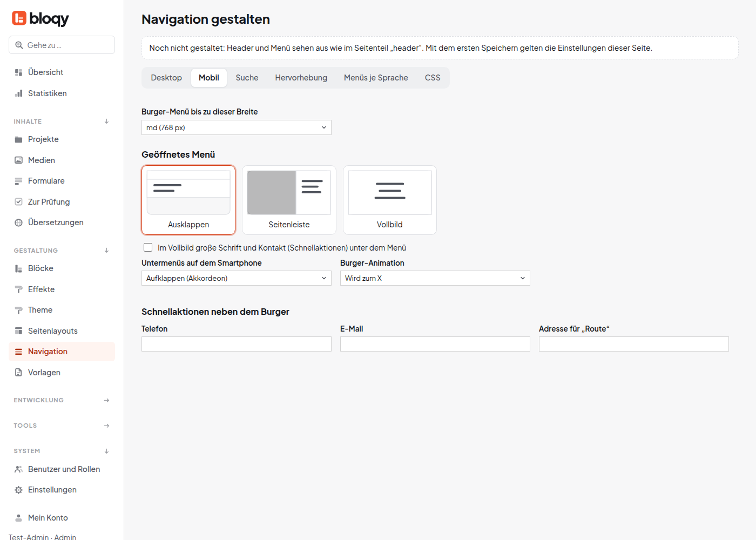Click the Mein Konto person icon
The height and width of the screenshot is (540, 756).
18,518
